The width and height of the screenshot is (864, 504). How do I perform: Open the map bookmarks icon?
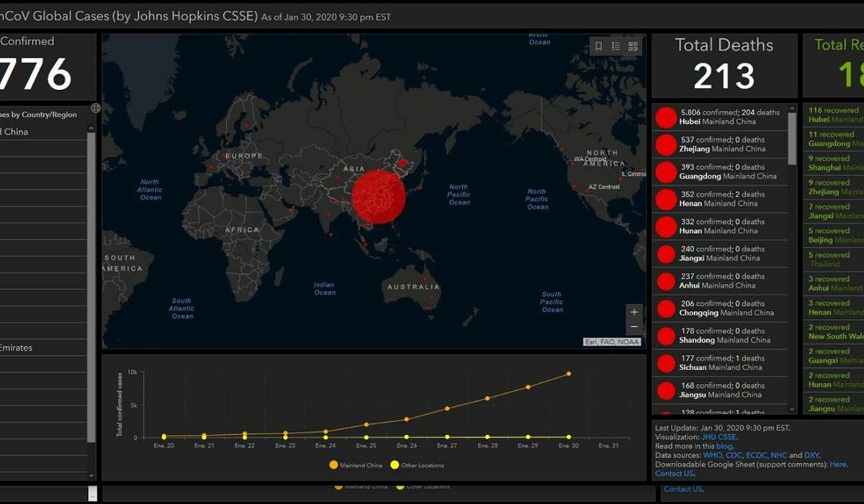pyautogui.click(x=598, y=46)
